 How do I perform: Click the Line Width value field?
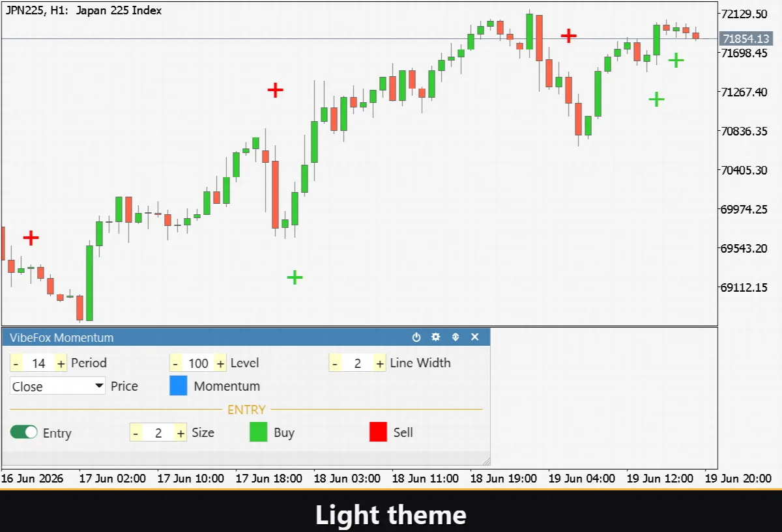(357, 363)
